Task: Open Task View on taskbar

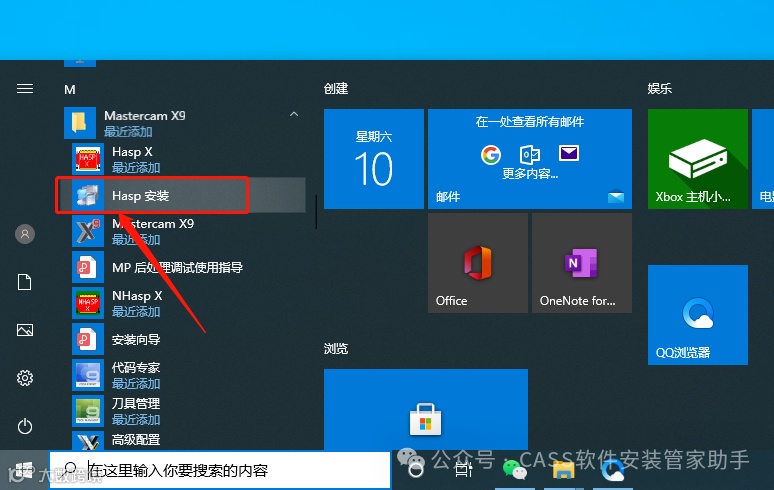Action: coord(464,470)
